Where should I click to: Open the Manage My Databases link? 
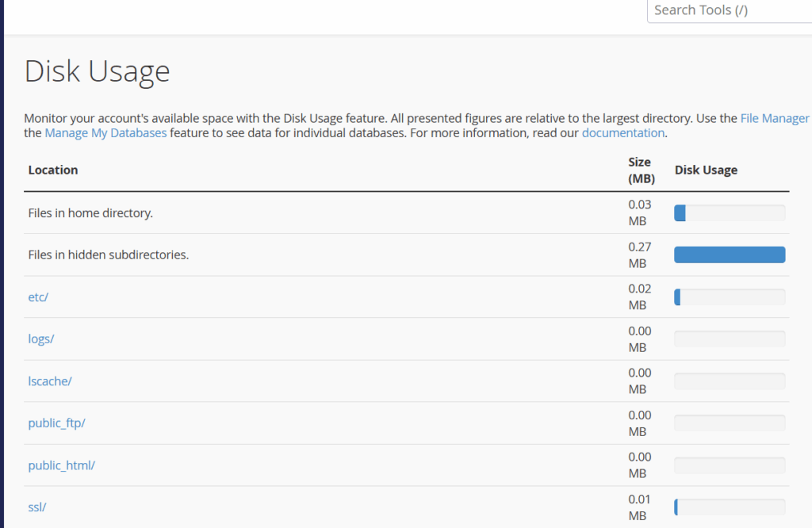click(x=105, y=133)
